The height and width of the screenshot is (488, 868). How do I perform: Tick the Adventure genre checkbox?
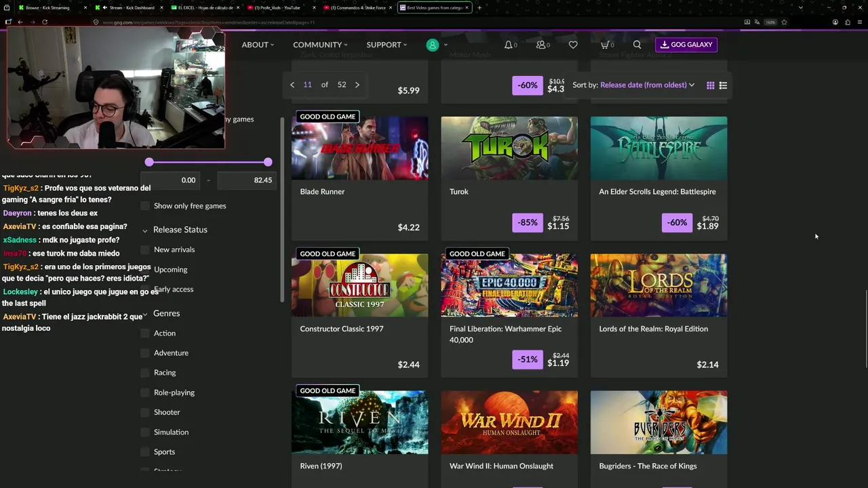pos(145,353)
